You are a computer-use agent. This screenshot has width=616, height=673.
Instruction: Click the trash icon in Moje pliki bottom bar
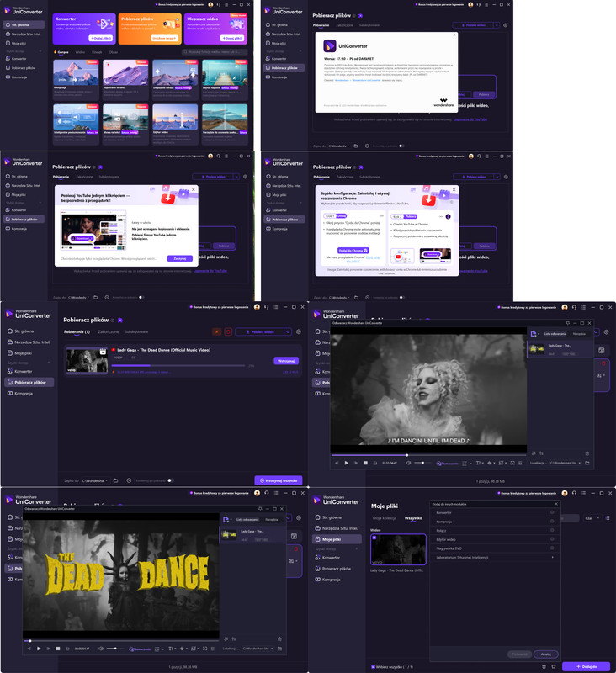click(x=544, y=667)
